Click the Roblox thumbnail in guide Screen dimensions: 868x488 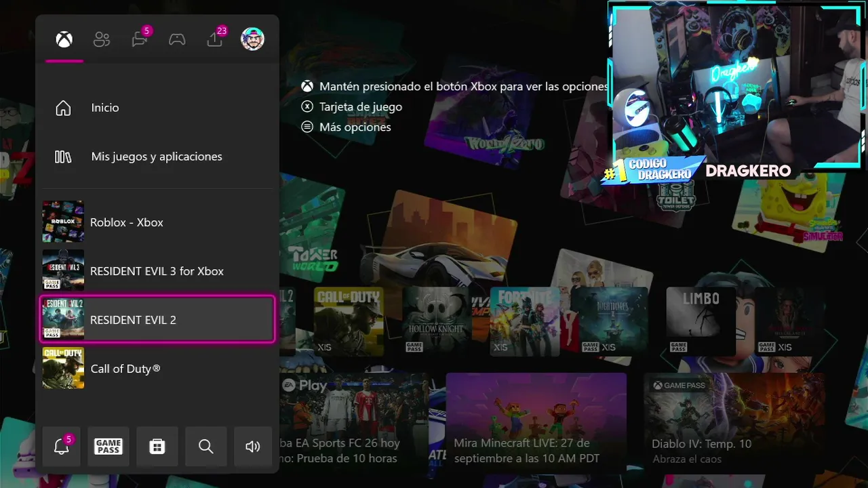(63, 222)
